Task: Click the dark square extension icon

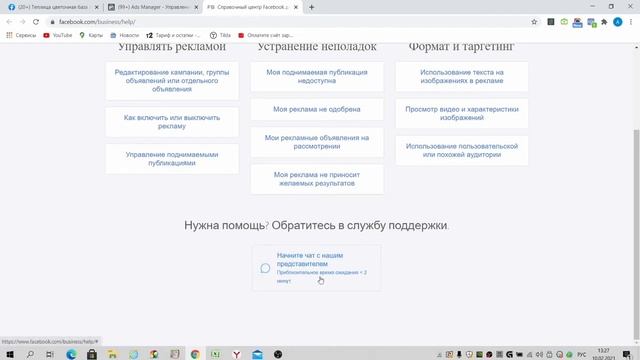Action: point(551,22)
